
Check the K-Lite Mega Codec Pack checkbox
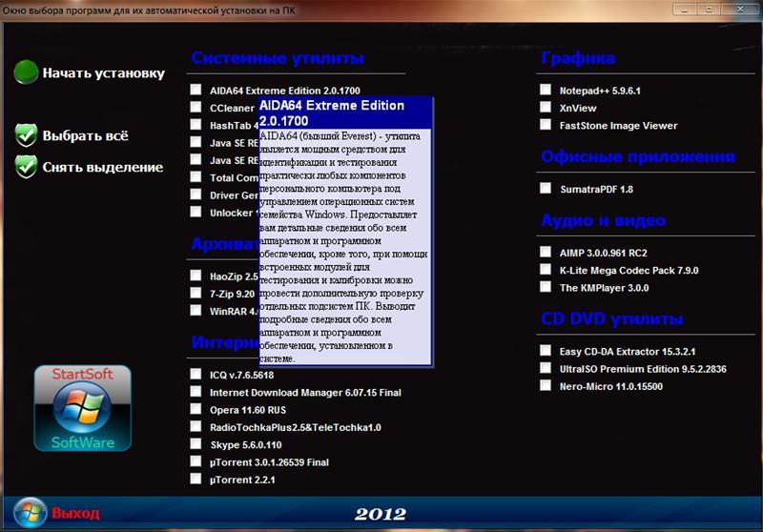546,270
